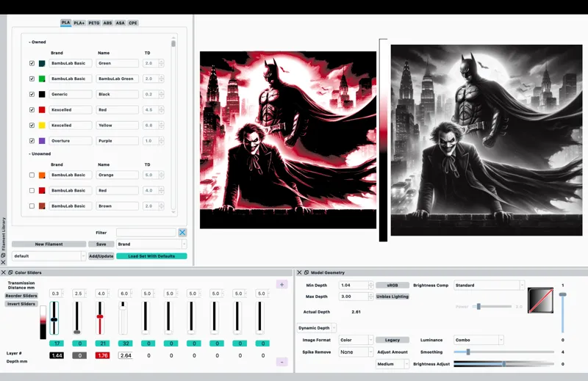Close the Filament Library side panel
This screenshot has width=588, height=381.
point(4,262)
